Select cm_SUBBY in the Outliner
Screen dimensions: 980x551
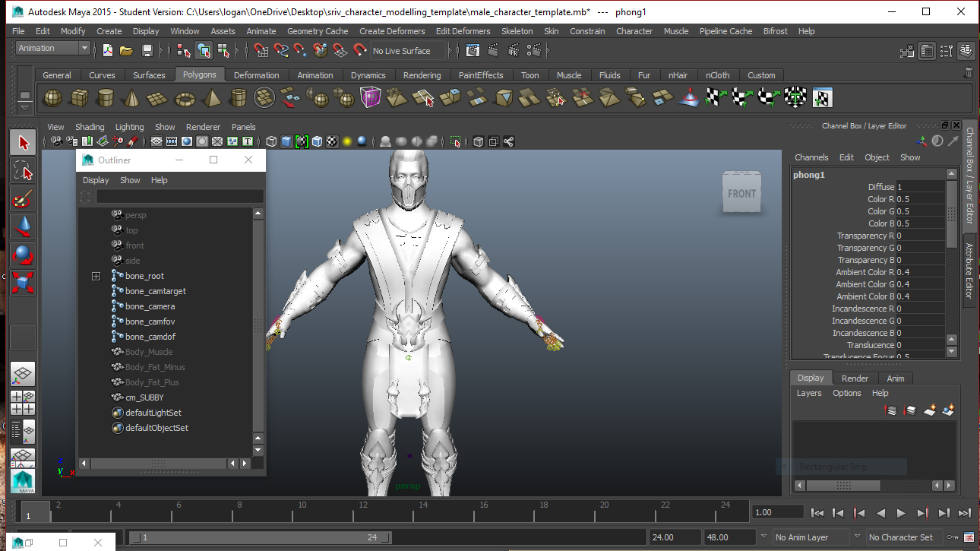point(144,397)
